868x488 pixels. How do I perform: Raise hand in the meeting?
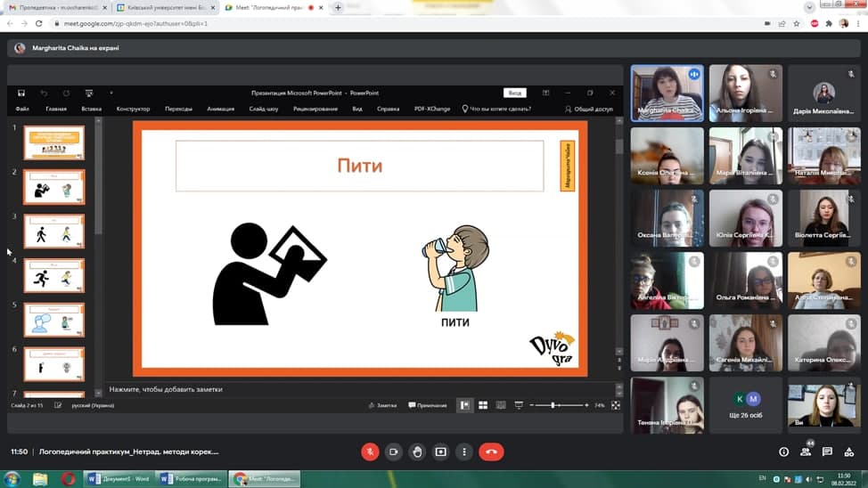[x=417, y=451]
